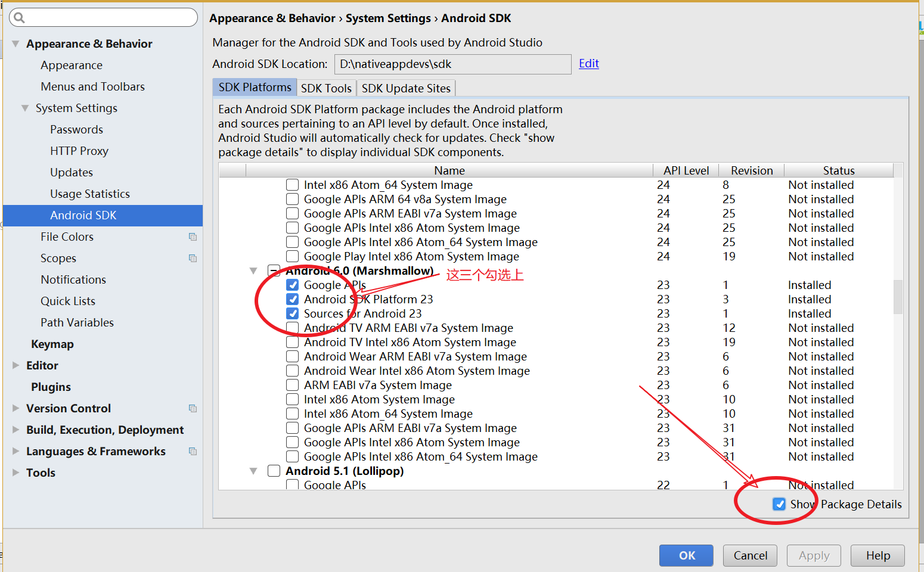Screen dimensions: 924x572
Task: Collapse System Settings subtree
Action: coord(25,108)
